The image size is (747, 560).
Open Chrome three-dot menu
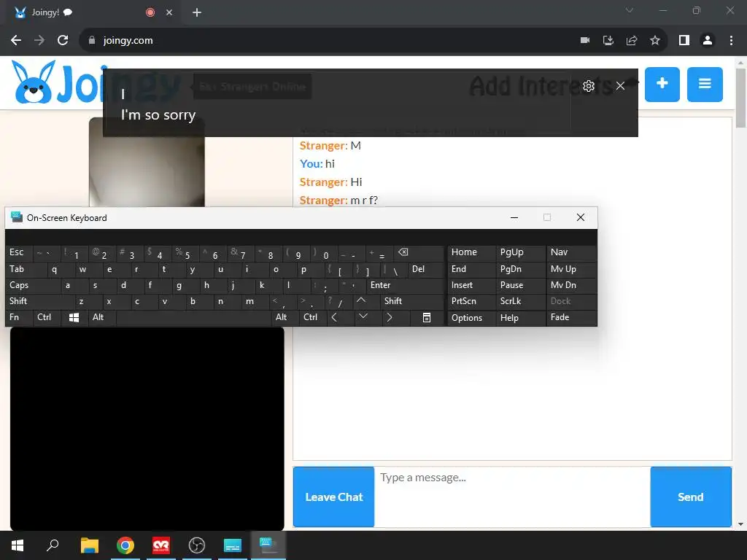click(731, 41)
